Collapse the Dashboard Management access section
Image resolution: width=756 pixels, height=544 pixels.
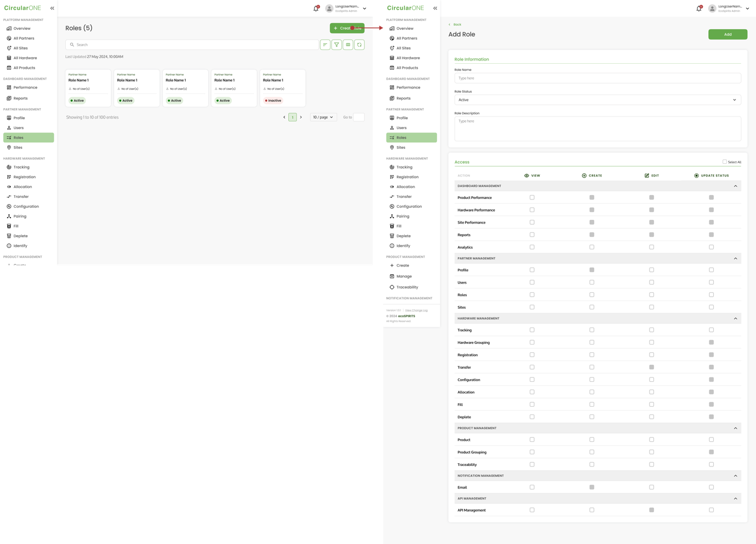click(x=736, y=186)
